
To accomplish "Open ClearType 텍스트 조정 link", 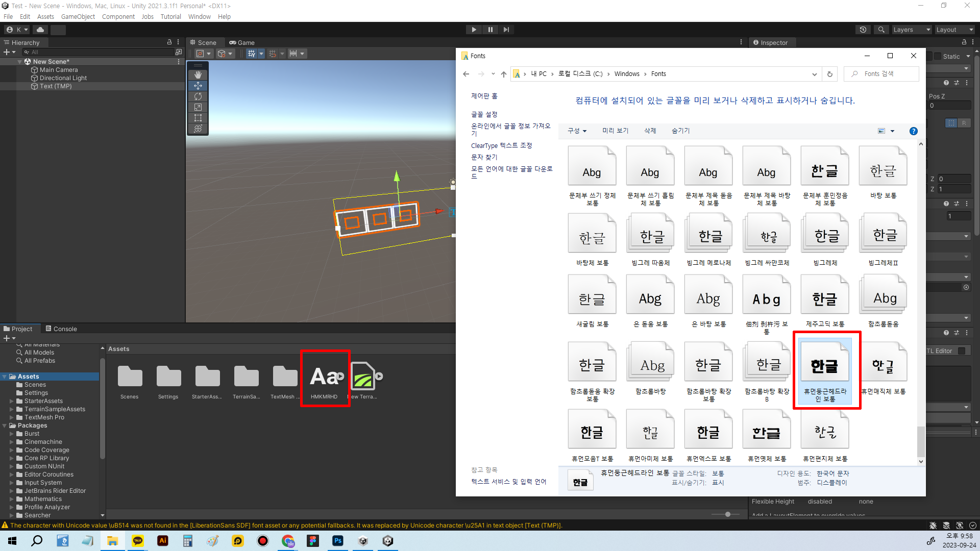I will point(501,145).
